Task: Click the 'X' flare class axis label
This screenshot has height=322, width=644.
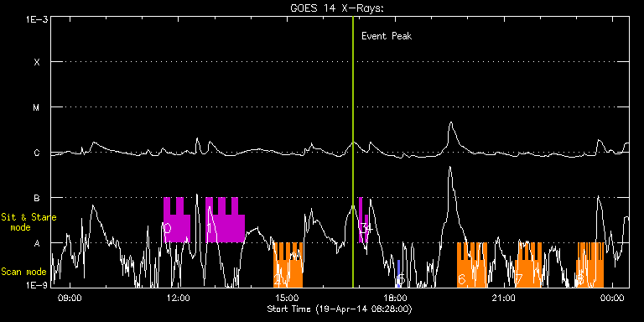Action: [37, 62]
